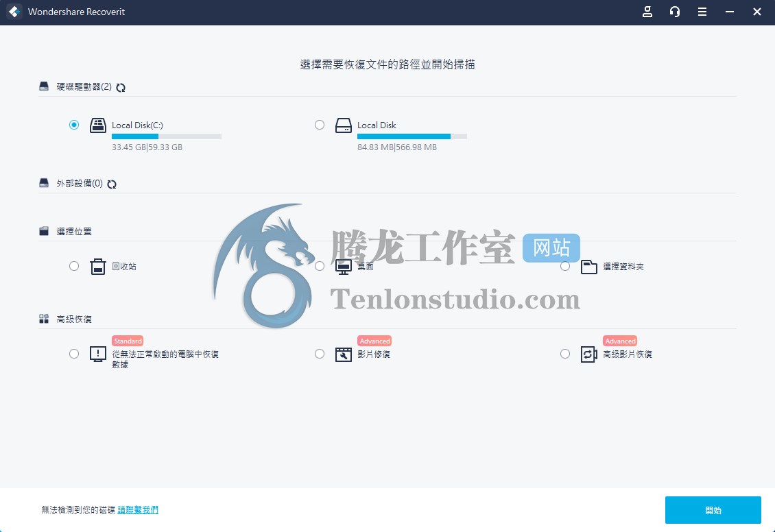Click the 選擇資料夾 label
This screenshot has width=775, height=532.
[623, 267]
